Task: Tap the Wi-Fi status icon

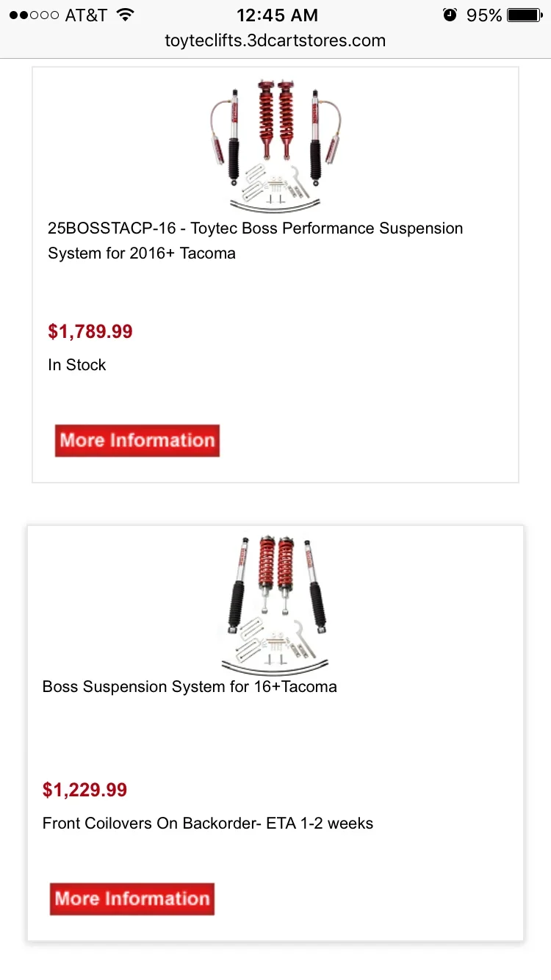Action: [x=126, y=15]
